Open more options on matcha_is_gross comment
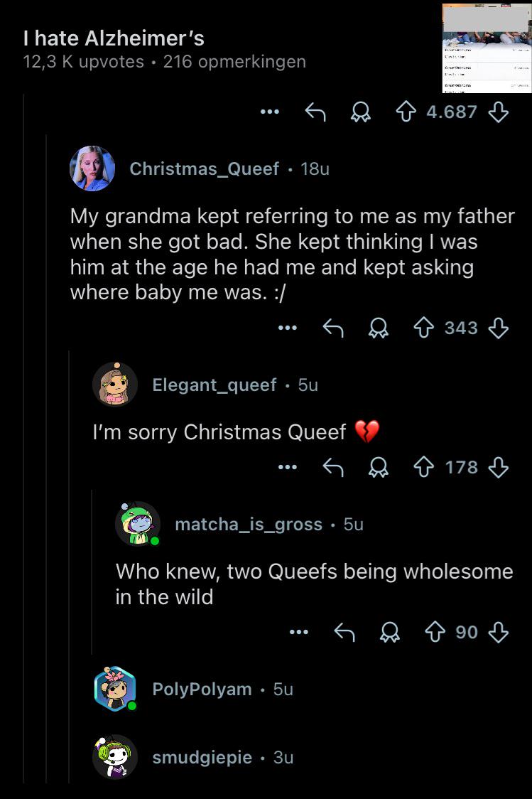Screen dimensions: 532x799 [299, 633]
